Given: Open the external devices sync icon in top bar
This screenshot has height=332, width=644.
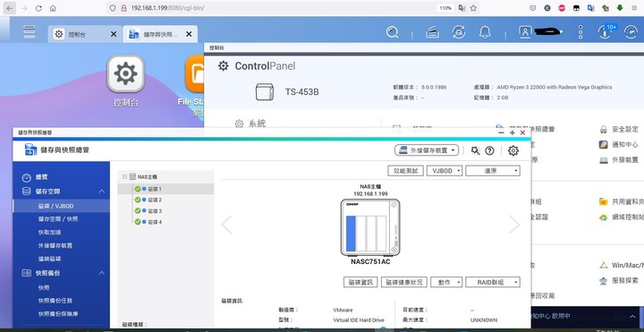Looking at the screenshot, I should click(458, 32).
